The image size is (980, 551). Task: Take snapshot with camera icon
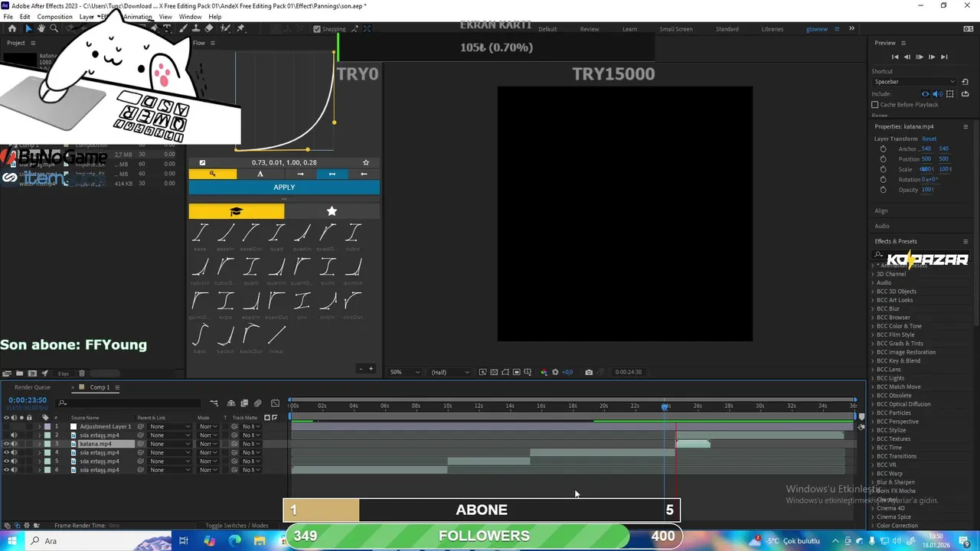click(588, 372)
